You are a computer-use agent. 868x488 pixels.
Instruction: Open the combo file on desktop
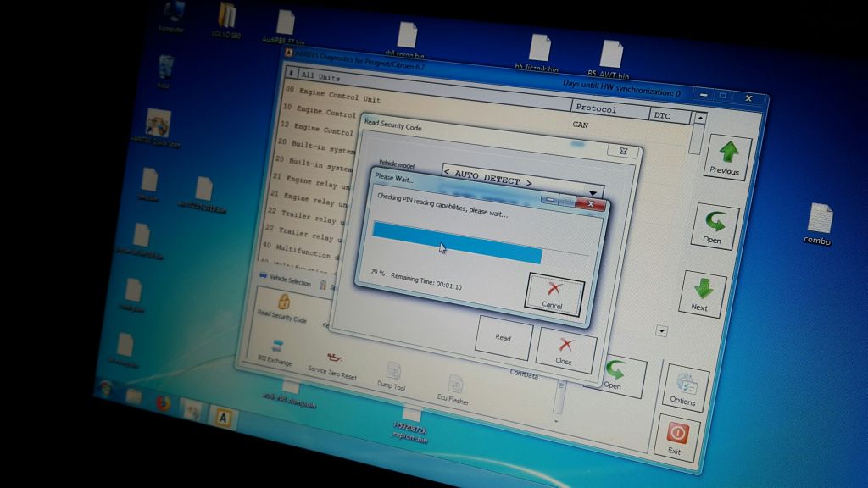coord(819,224)
